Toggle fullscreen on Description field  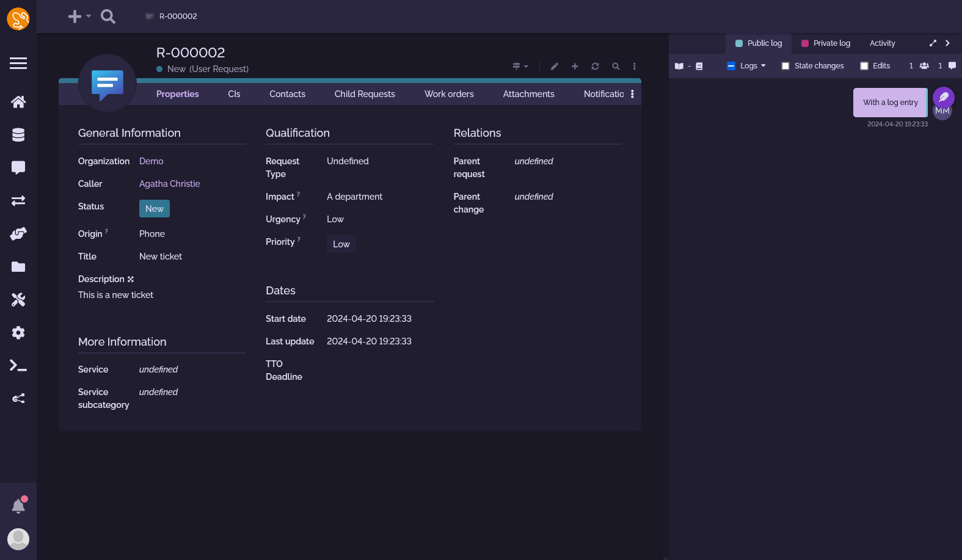(x=131, y=279)
